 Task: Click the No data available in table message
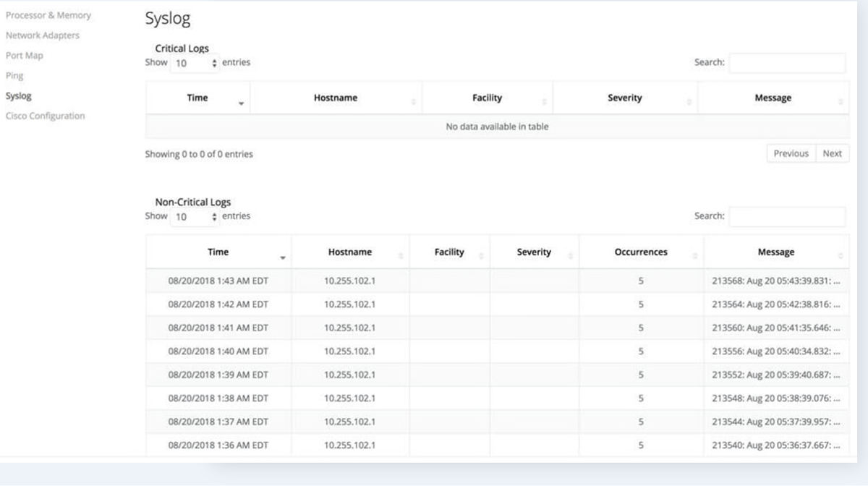click(497, 127)
